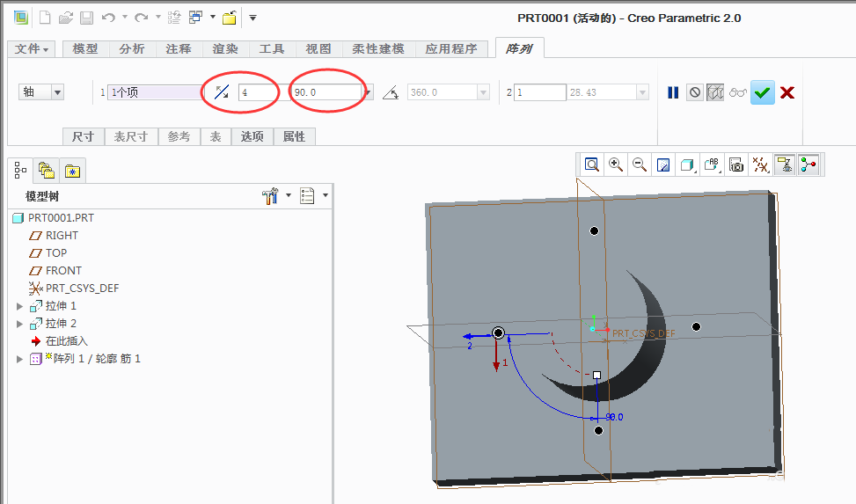The width and height of the screenshot is (856, 504).
Task: Click the Refit view icon
Action: pyautogui.click(x=592, y=164)
